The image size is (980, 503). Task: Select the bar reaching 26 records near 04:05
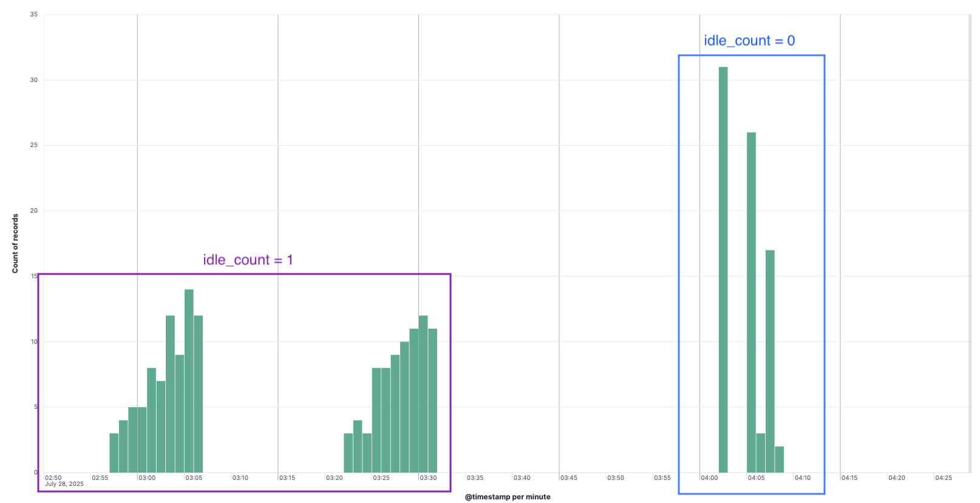tap(751, 302)
